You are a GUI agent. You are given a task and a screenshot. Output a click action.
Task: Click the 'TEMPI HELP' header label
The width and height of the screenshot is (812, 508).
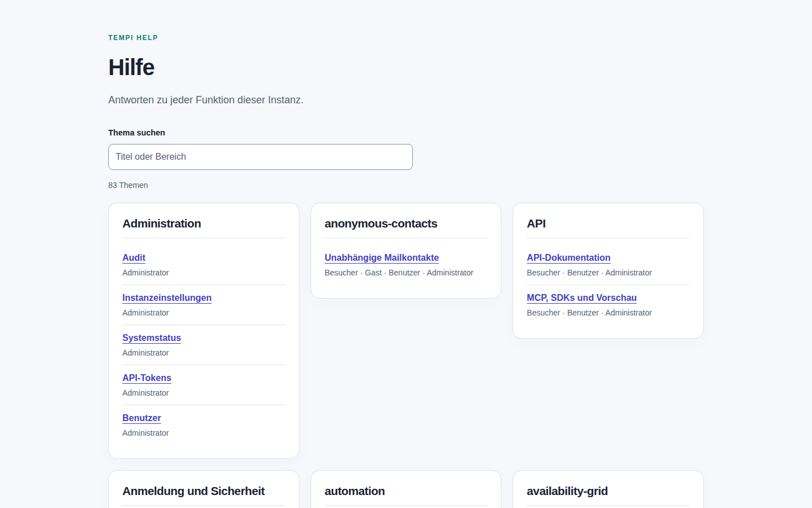[133, 38]
